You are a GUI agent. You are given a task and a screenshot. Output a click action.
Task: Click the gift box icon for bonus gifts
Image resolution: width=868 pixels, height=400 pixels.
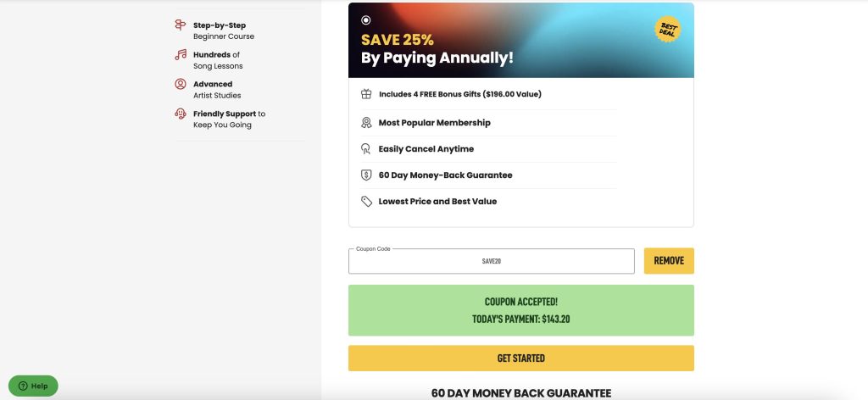366,94
